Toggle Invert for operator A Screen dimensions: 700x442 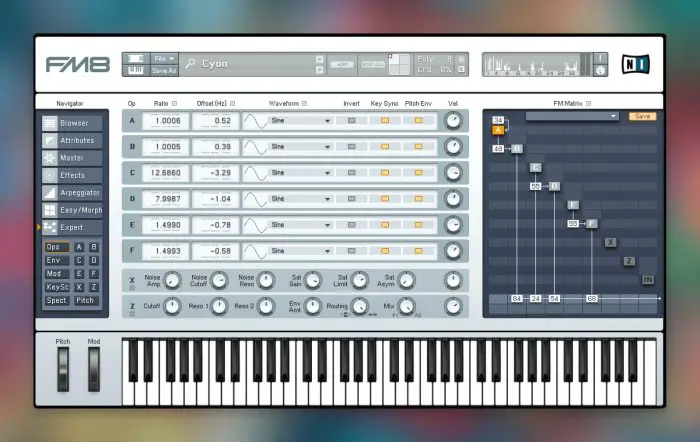click(x=351, y=121)
